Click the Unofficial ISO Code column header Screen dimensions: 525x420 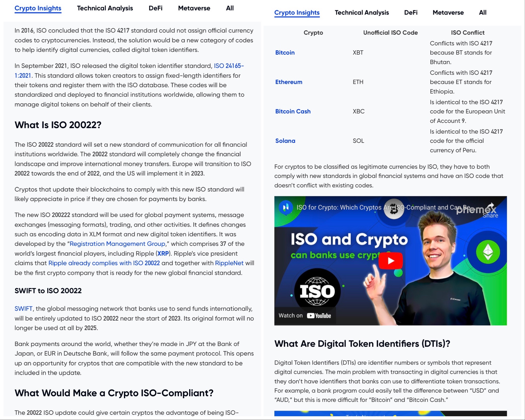click(390, 33)
